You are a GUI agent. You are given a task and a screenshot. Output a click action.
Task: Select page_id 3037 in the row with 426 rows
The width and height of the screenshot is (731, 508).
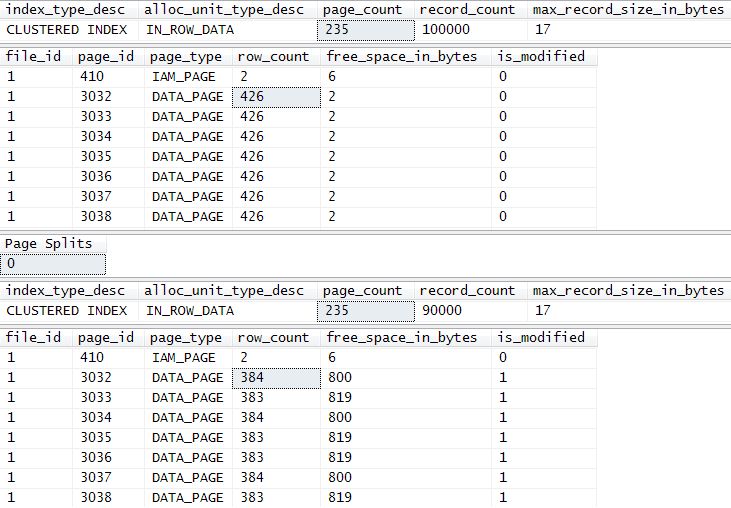tap(109, 197)
